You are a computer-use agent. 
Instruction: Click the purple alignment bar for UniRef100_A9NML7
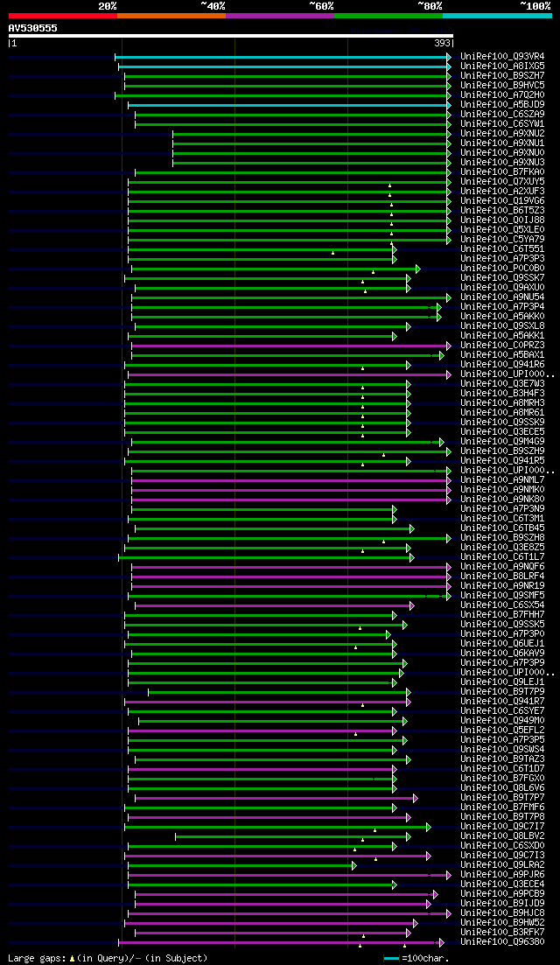(x=290, y=480)
